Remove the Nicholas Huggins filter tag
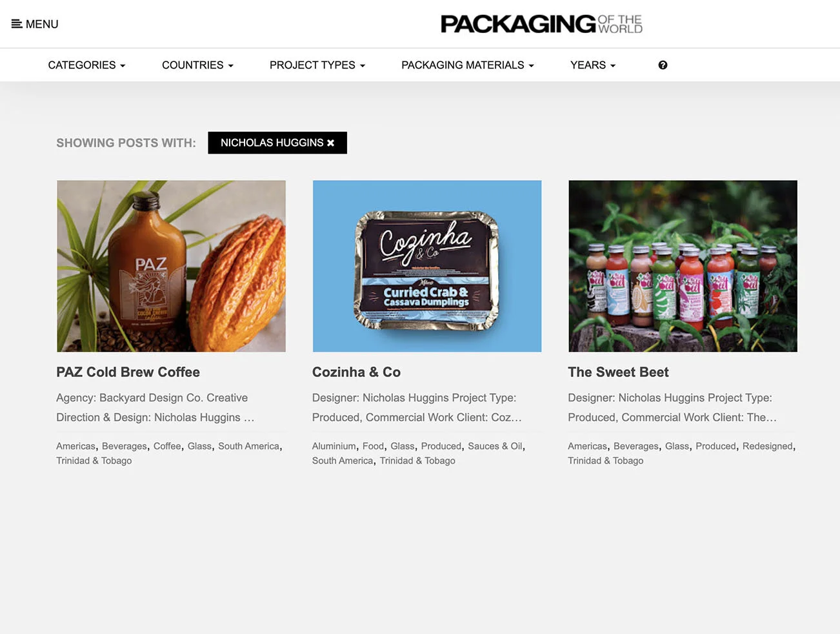This screenshot has height=634, width=840. point(330,143)
